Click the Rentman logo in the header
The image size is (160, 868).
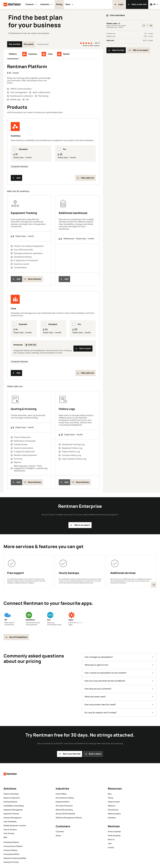coord(12,4)
